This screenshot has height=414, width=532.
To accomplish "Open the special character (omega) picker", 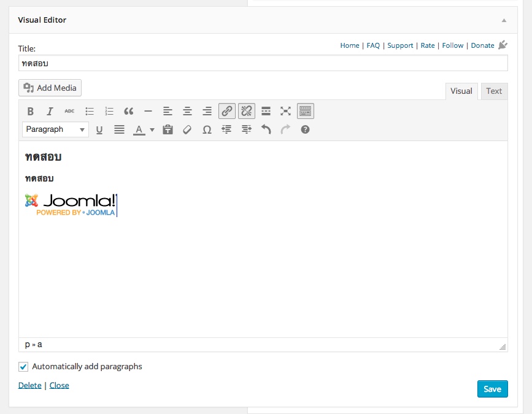I will [207, 129].
